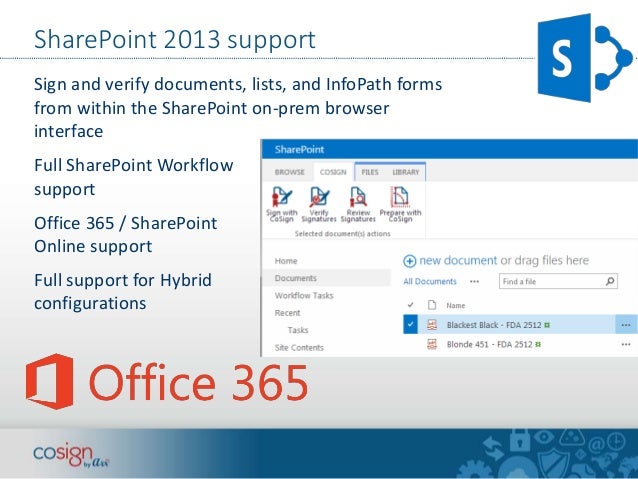Open Blonde 451 - FDA 2512 document
Viewport: 638px width, 479px height.
pyautogui.click(x=489, y=344)
